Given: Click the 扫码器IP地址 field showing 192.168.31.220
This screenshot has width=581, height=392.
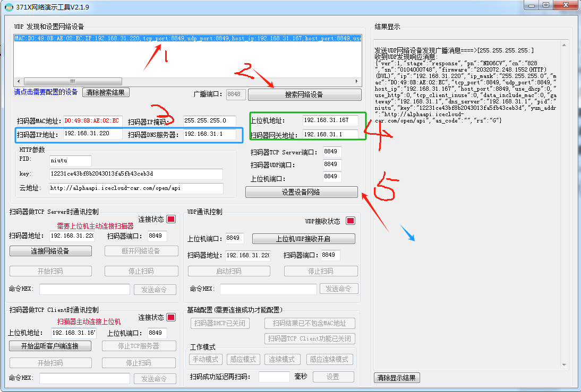Looking at the screenshot, I should (x=92, y=134).
